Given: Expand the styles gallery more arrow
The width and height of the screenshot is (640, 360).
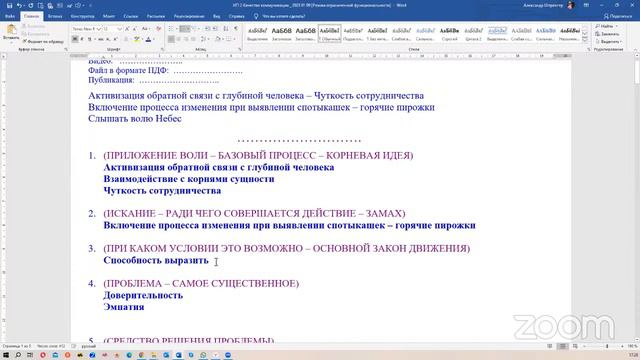Looking at the screenshot, I should coord(585,40).
